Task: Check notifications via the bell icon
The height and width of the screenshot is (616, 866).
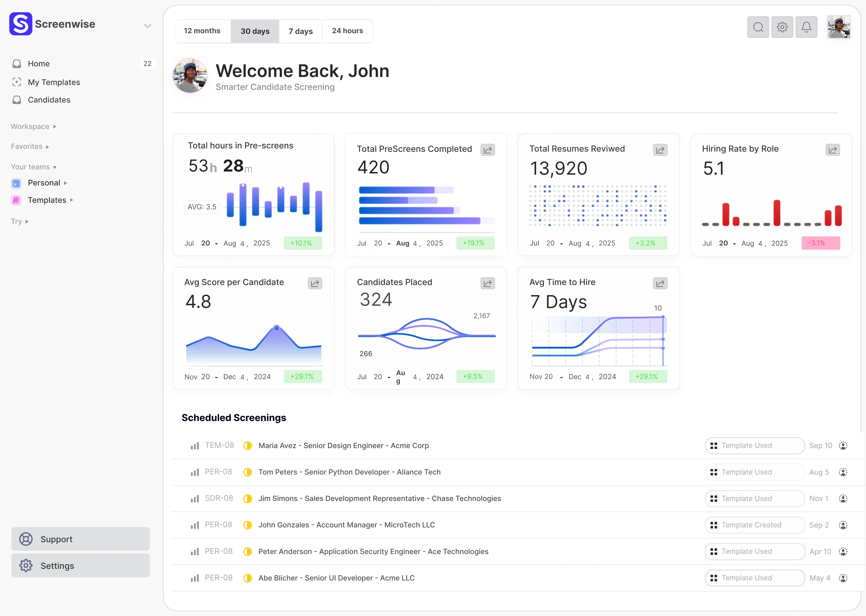Action: 806,27
